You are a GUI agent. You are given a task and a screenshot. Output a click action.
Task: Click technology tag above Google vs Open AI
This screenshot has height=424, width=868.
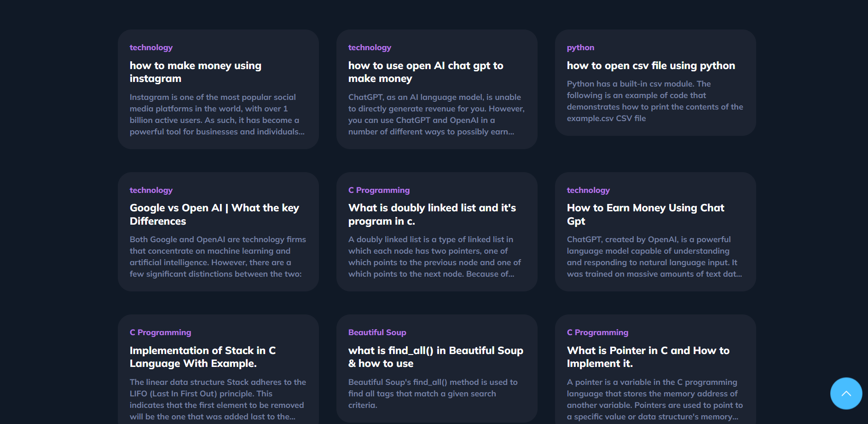click(x=151, y=190)
